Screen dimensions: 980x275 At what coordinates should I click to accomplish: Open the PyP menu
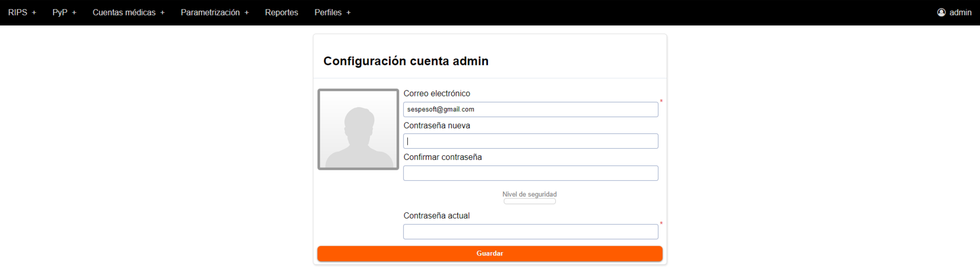coord(64,12)
